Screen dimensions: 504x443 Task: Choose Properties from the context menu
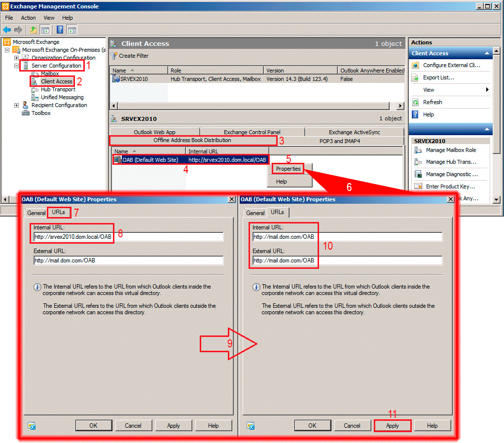(x=288, y=168)
